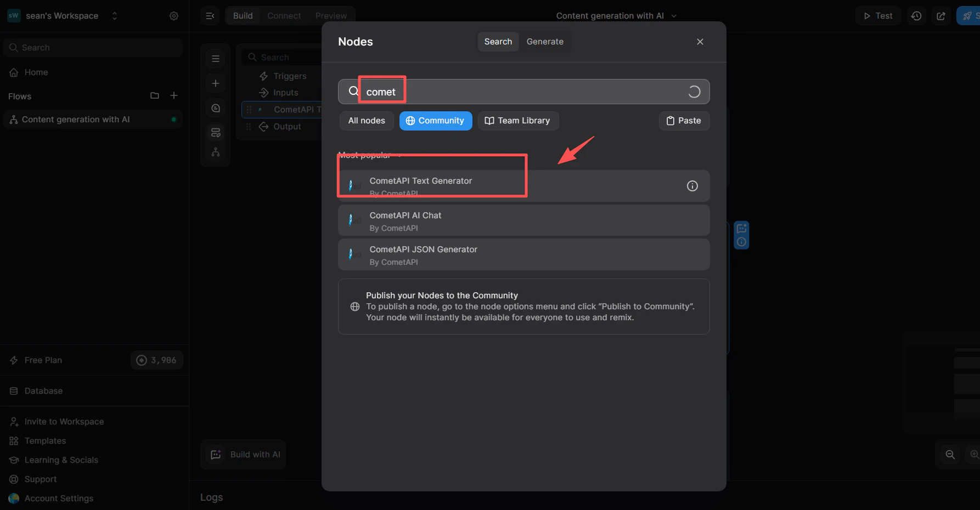This screenshot has height=510, width=980.
Task: Enable the Team Library filter
Action: (x=517, y=121)
